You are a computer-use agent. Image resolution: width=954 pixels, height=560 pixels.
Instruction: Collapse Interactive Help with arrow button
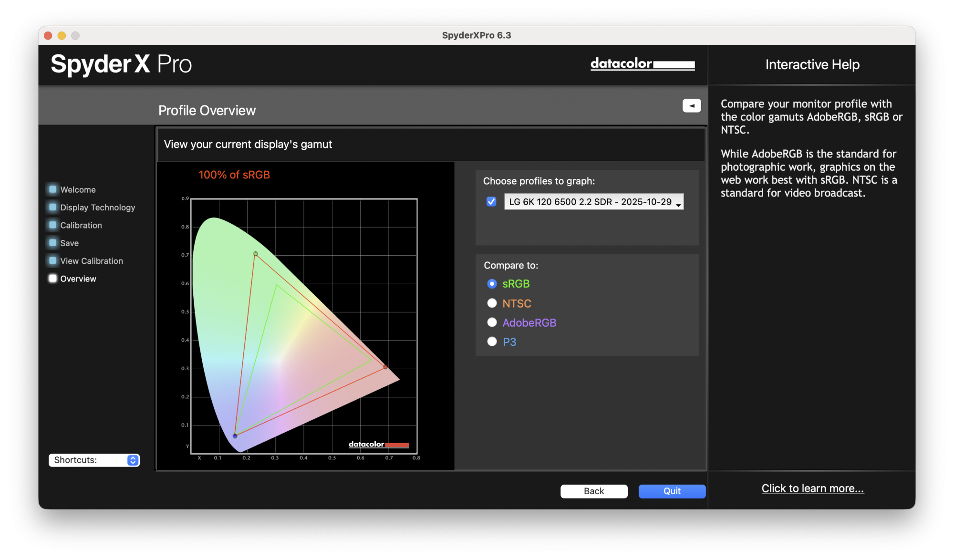(691, 105)
